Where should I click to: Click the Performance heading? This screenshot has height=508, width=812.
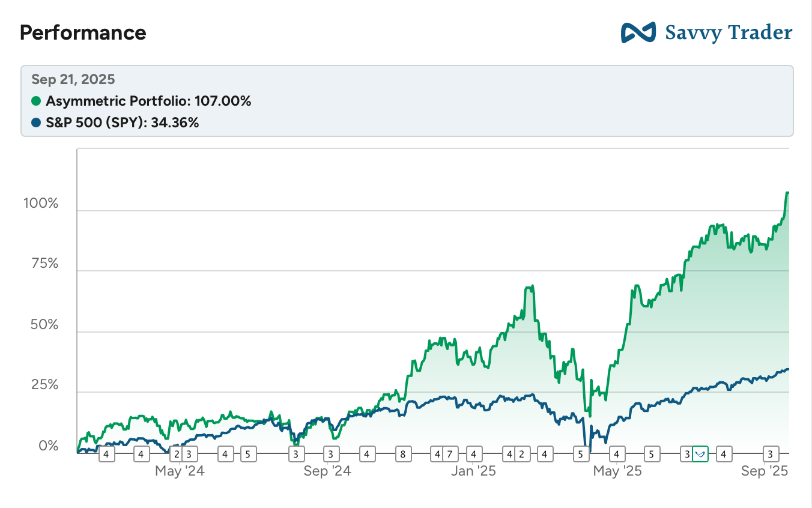point(83,32)
